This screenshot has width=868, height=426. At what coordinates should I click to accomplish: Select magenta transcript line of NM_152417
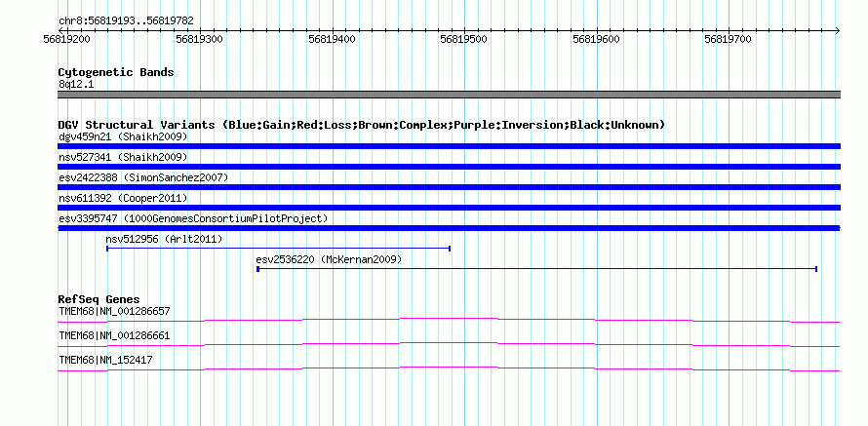point(449,368)
